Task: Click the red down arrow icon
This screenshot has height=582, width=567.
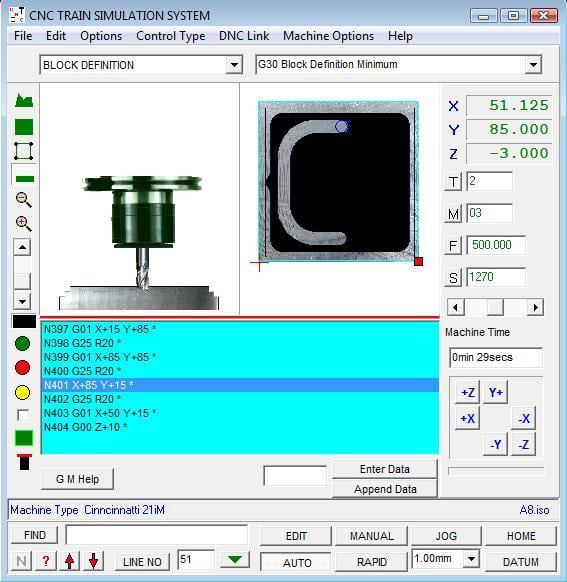Action: 94,560
